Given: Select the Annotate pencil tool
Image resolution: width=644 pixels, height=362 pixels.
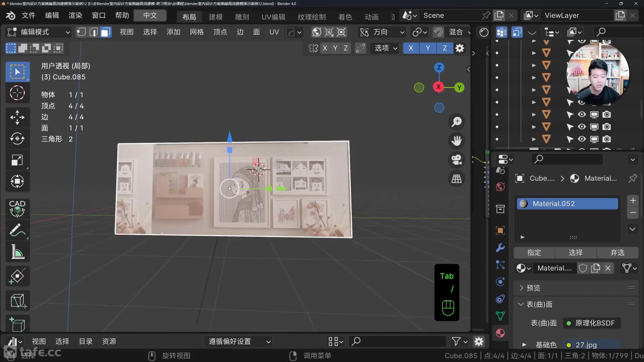Looking at the screenshot, I should [17, 230].
